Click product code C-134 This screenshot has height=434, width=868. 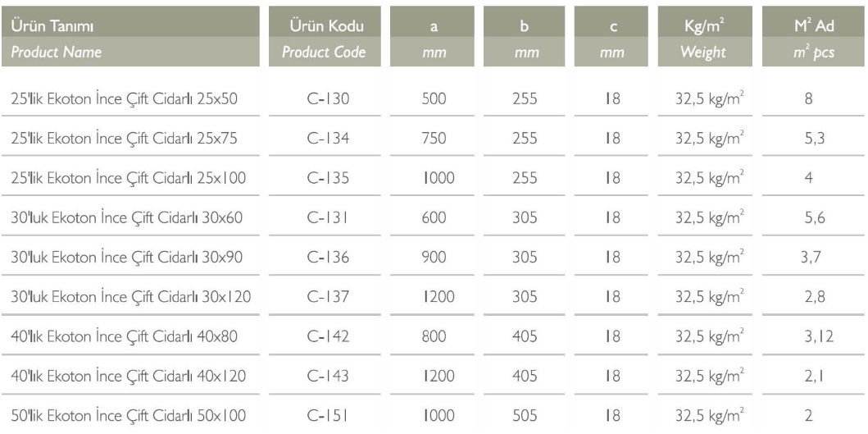coord(329,139)
